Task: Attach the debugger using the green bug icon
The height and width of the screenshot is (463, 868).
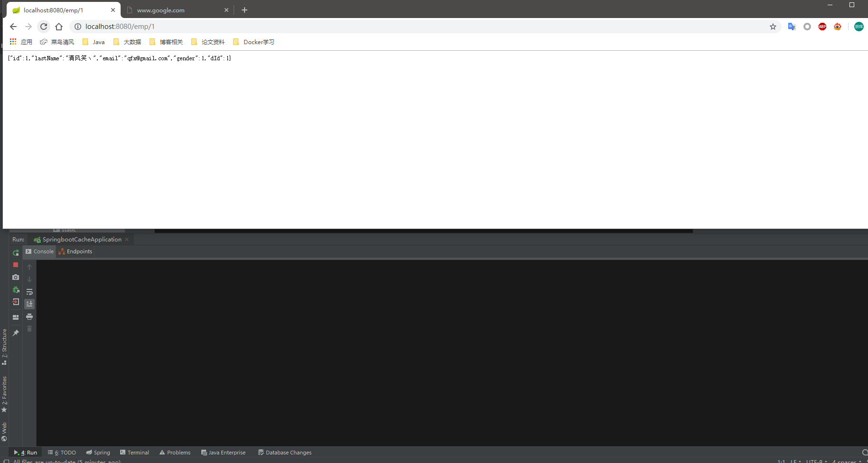Action: coord(16,289)
